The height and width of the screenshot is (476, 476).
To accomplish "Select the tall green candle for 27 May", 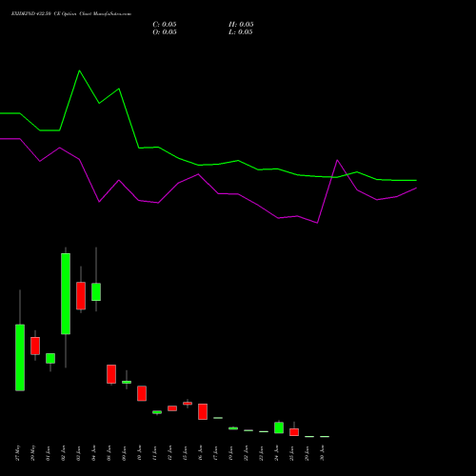I will (20, 357).
